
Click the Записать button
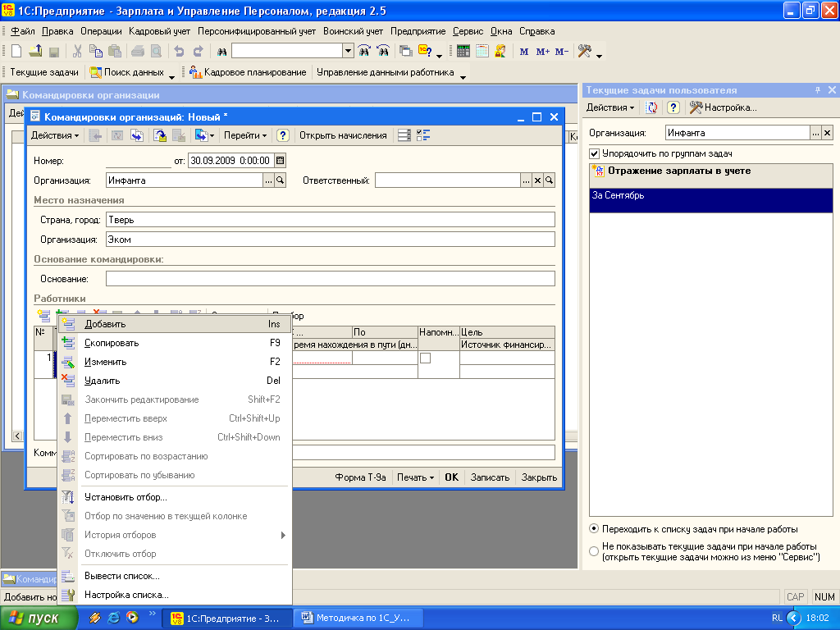click(x=490, y=477)
